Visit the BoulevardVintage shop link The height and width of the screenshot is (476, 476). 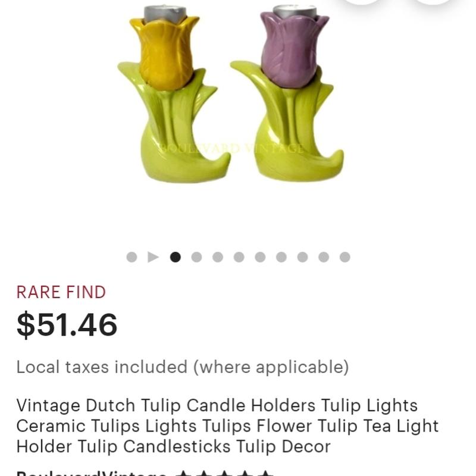[91, 473]
